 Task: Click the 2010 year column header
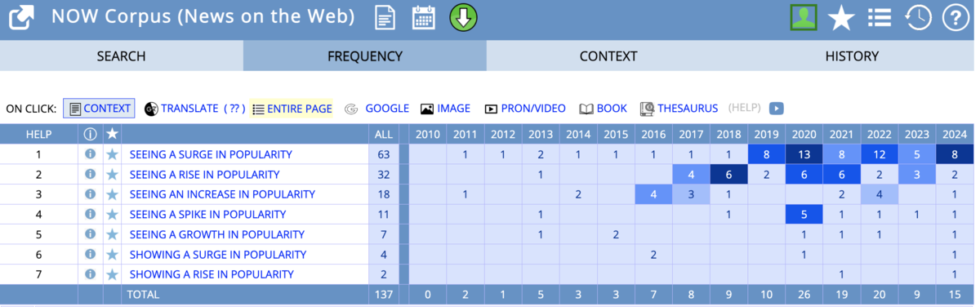[428, 134]
